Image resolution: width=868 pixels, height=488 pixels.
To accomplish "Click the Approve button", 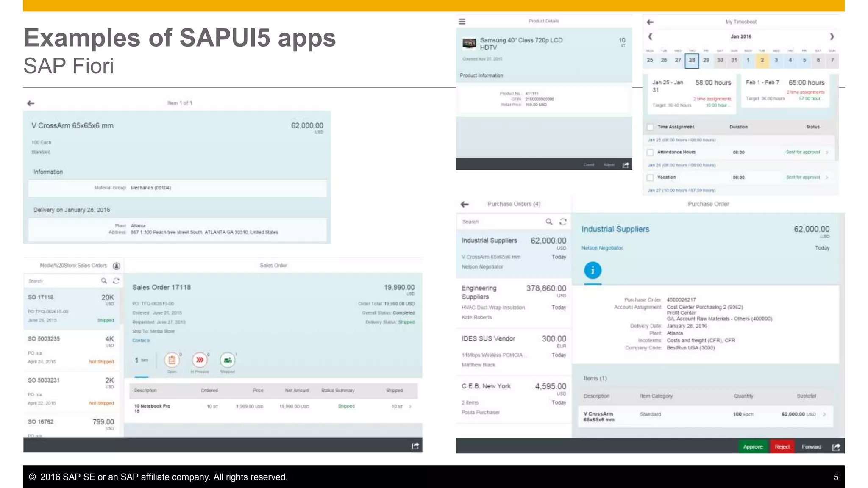I will 753,447.
